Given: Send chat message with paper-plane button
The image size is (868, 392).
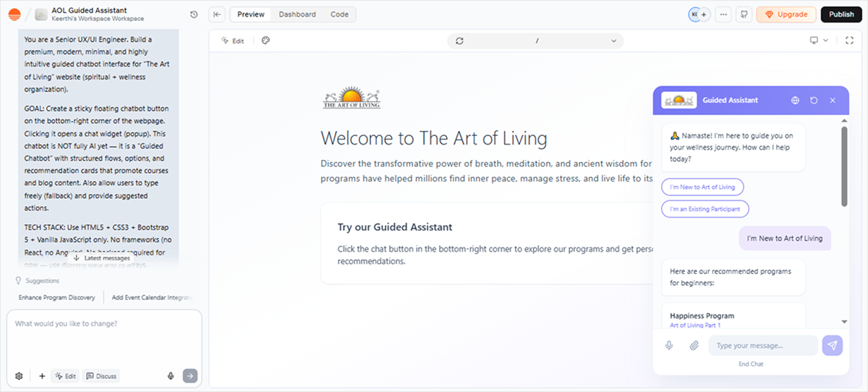Looking at the screenshot, I should tap(833, 346).
